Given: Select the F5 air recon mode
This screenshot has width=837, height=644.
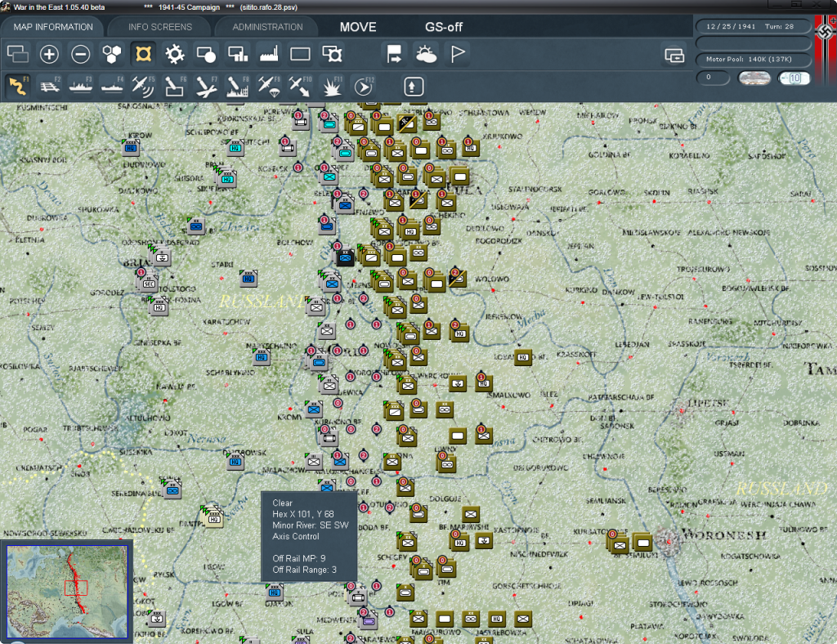Looking at the screenshot, I should (143, 86).
